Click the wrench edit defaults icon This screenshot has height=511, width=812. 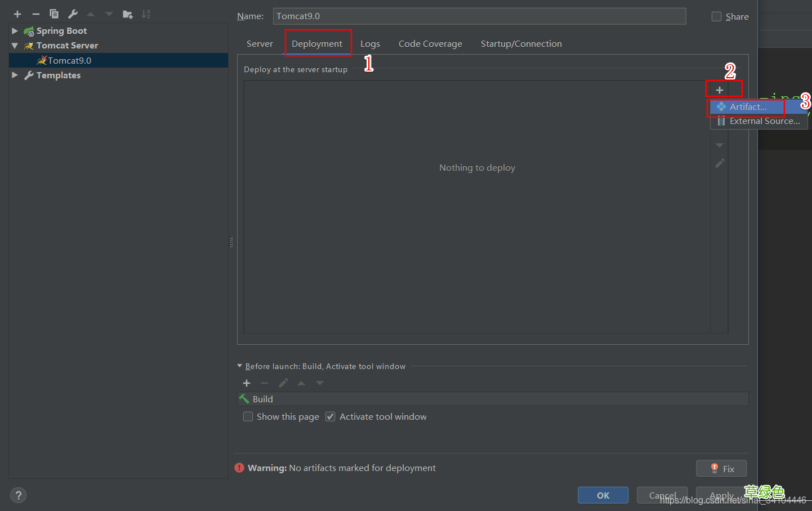pos(73,14)
